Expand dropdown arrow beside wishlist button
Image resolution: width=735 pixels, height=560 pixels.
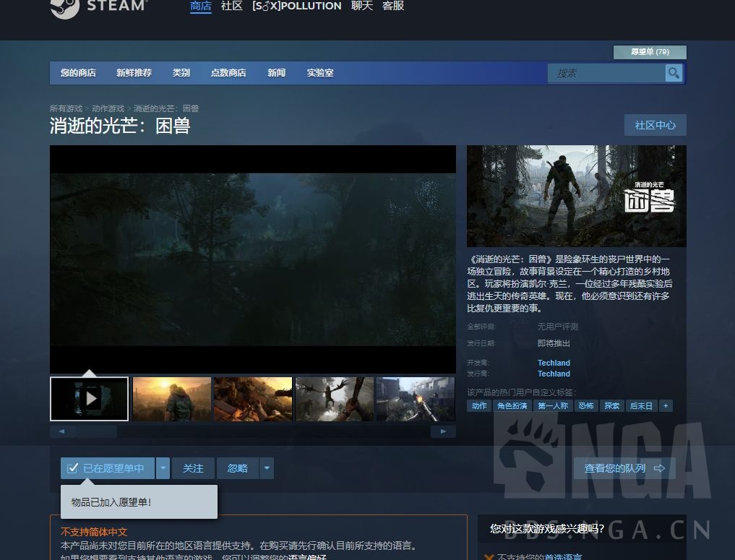click(163, 468)
